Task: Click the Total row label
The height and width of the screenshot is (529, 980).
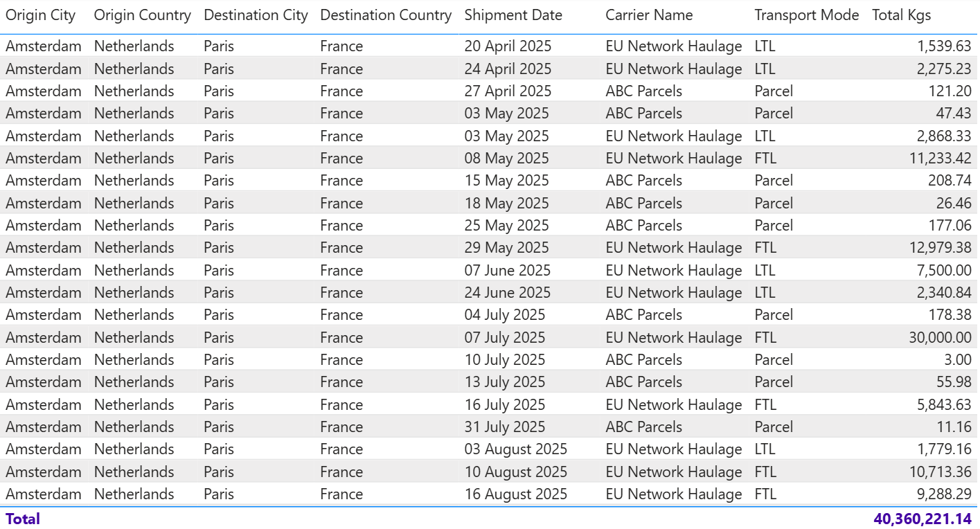Action: tap(23, 519)
